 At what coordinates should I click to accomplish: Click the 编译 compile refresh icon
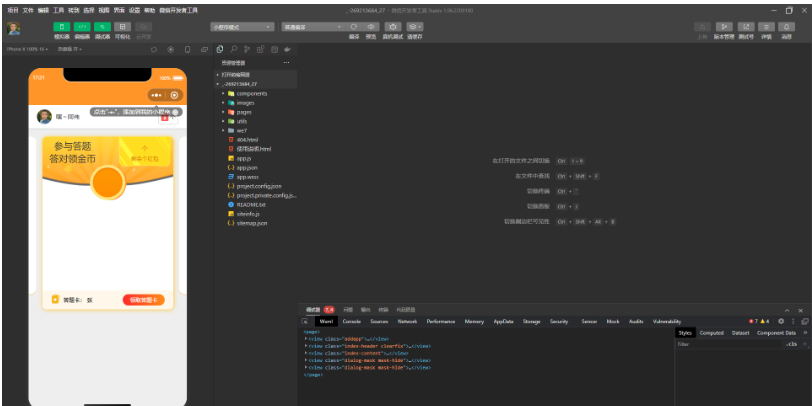354,27
